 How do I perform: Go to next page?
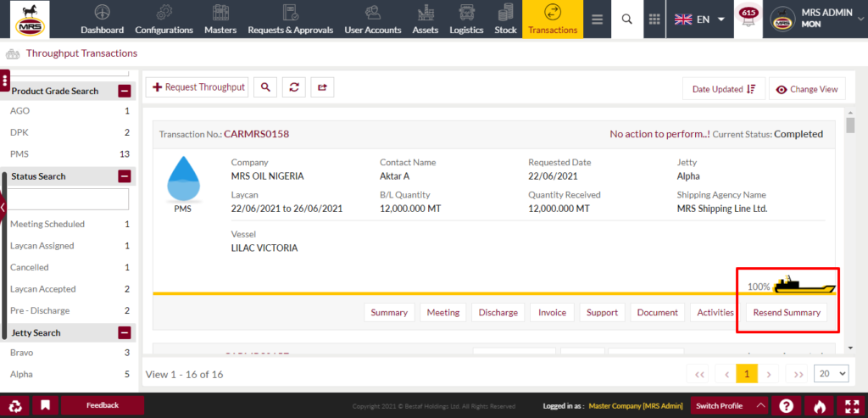click(768, 374)
